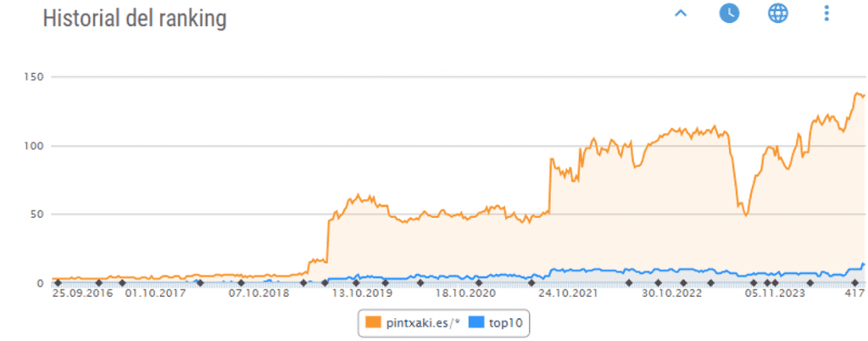Select the last diamond marker above 417 label
The width and height of the screenshot is (868, 341).
coord(854,282)
